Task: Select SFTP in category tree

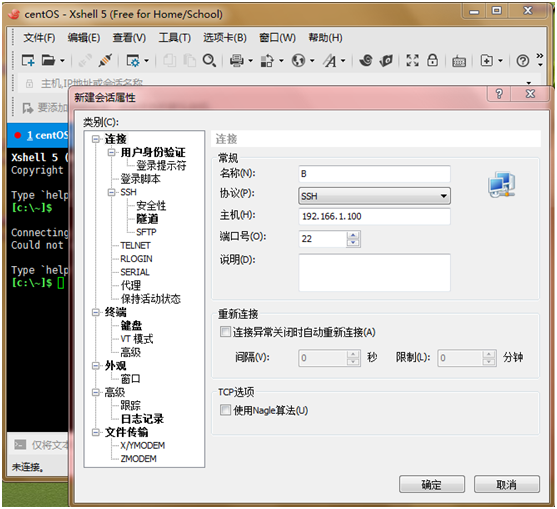Action: coord(146,232)
